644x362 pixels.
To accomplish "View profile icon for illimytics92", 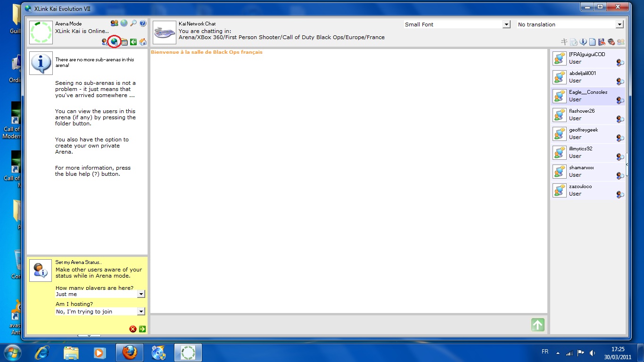I will point(620,156).
